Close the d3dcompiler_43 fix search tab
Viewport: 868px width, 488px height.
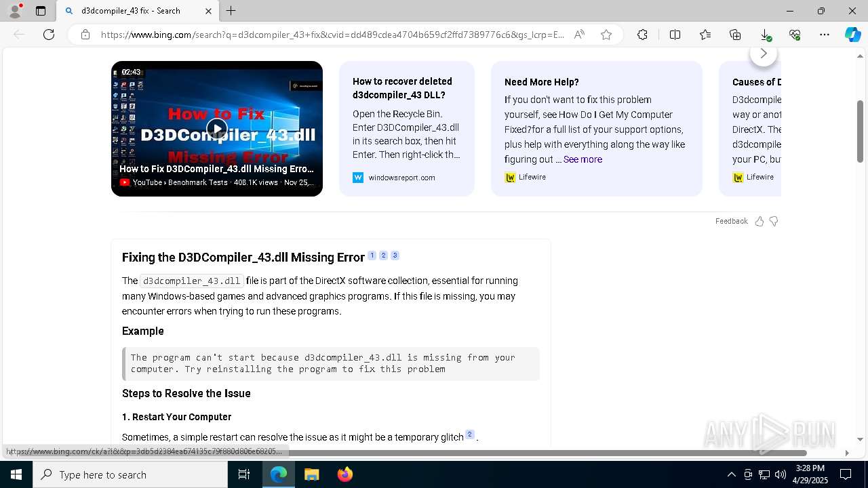click(x=208, y=11)
